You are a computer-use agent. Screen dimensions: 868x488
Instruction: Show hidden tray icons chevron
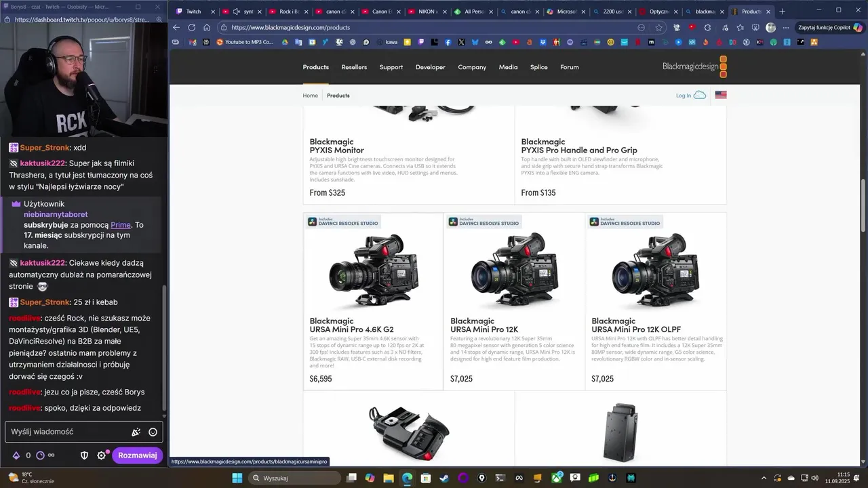point(764,478)
